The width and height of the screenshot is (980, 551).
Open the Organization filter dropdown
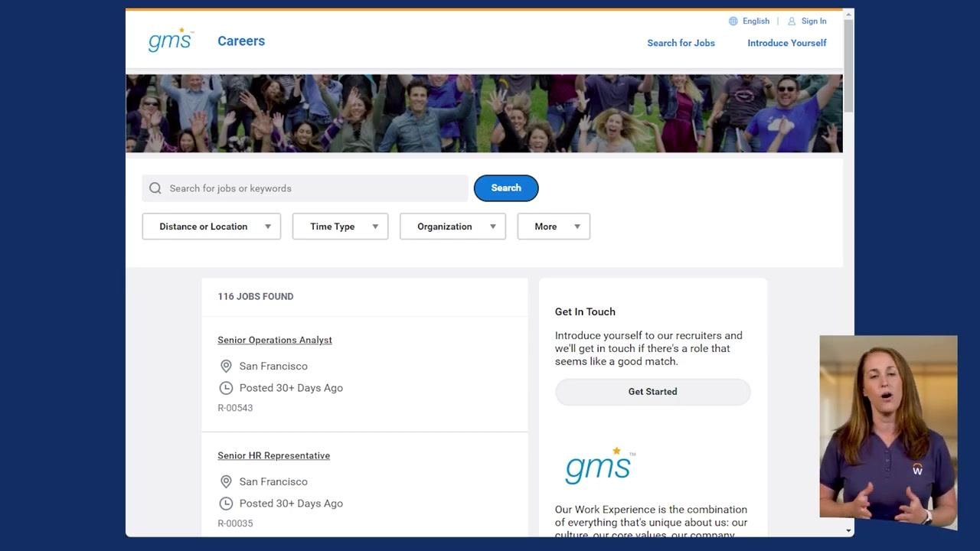(452, 227)
